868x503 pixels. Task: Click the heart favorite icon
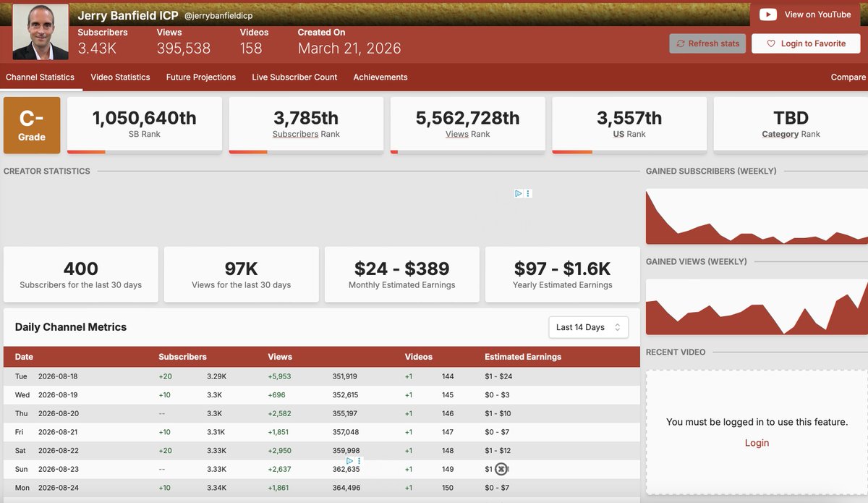pos(771,43)
